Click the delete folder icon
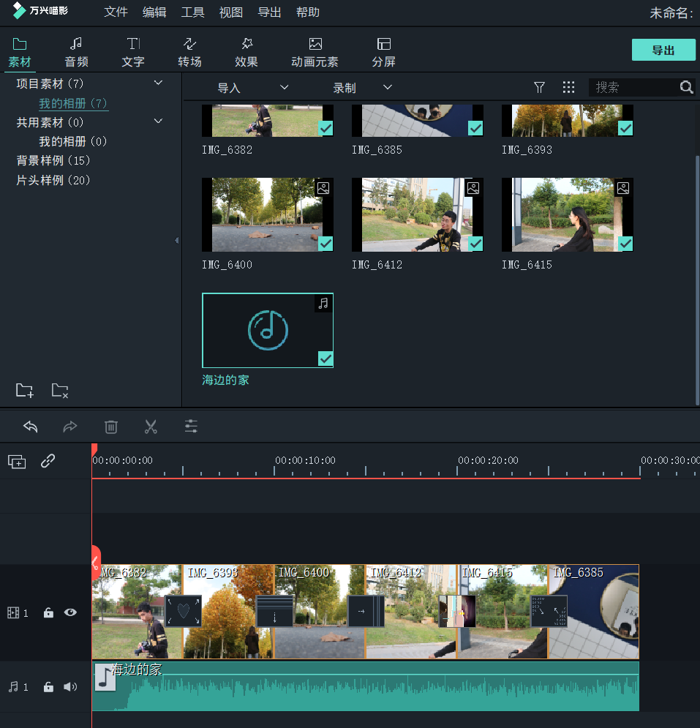 click(x=60, y=390)
